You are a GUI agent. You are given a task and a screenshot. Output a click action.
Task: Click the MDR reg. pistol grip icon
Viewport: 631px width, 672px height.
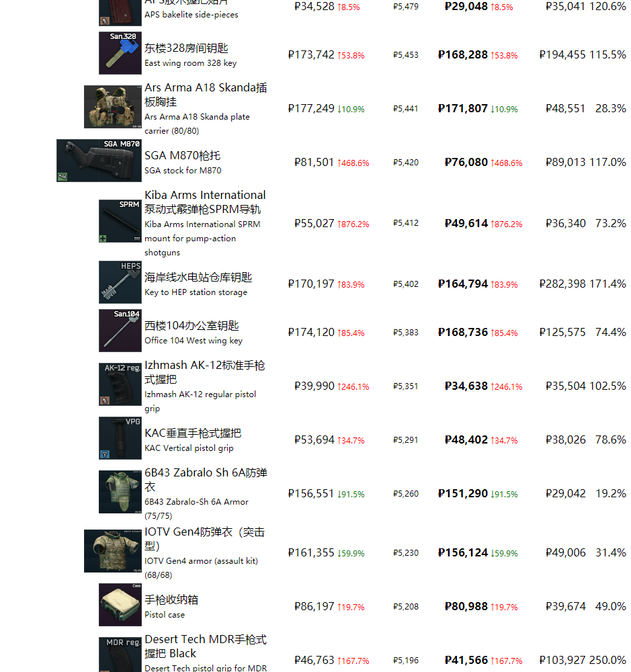tap(120, 655)
